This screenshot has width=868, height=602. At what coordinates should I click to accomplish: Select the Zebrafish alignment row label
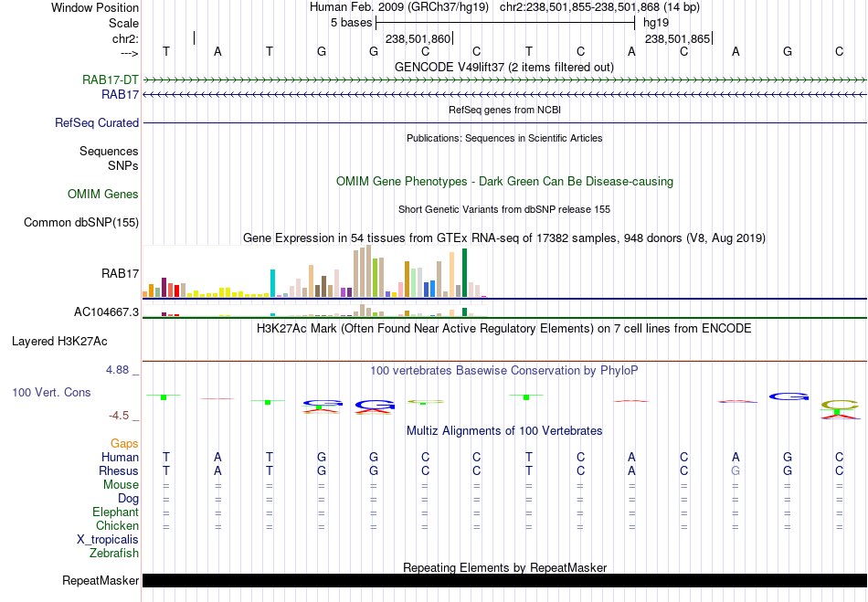pyautogui.click(x=114, y=553)
